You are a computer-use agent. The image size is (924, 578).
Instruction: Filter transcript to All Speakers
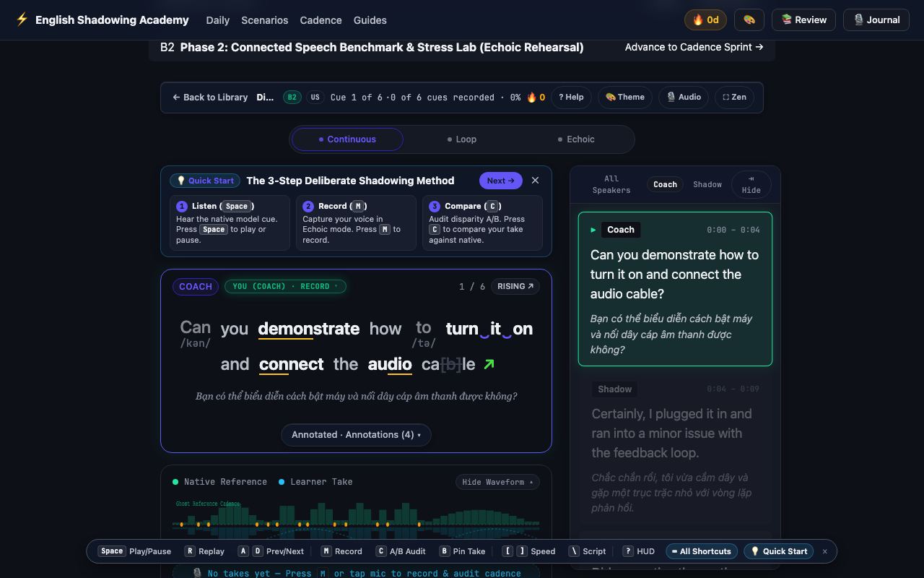pos(611,184)
